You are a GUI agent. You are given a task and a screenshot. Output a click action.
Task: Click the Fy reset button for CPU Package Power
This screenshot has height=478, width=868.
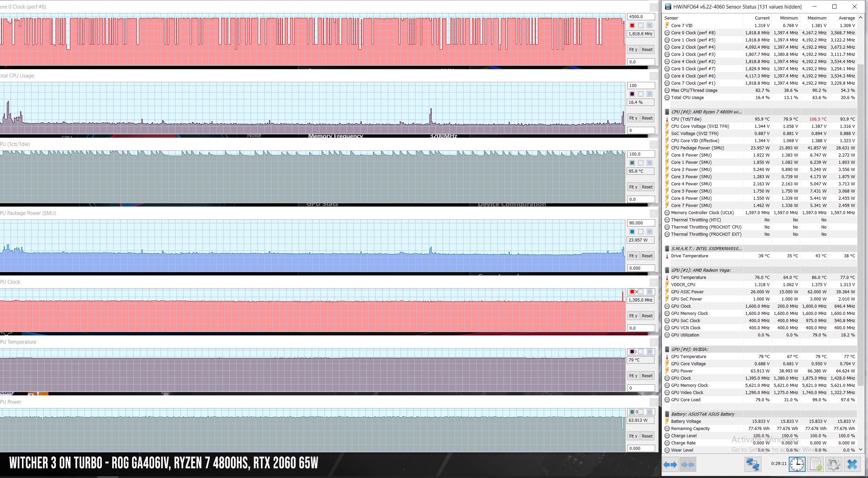coord(633,256)
